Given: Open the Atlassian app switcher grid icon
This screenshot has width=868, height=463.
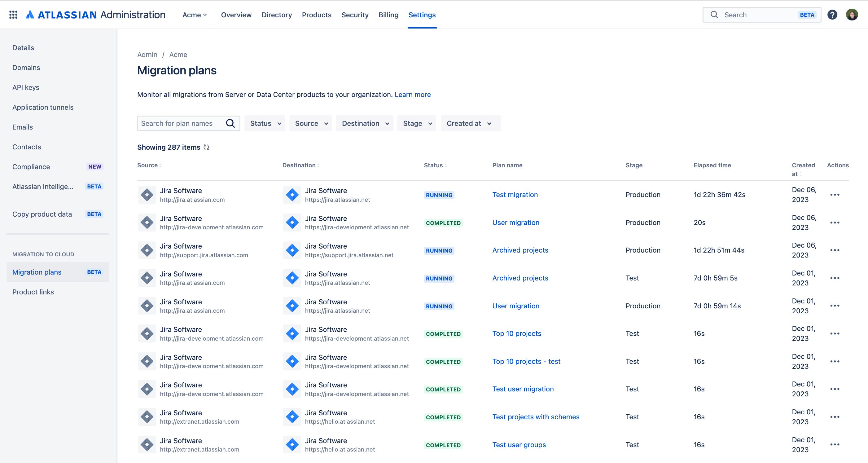Looking at the screenshot, I should [x=13, y=15].
